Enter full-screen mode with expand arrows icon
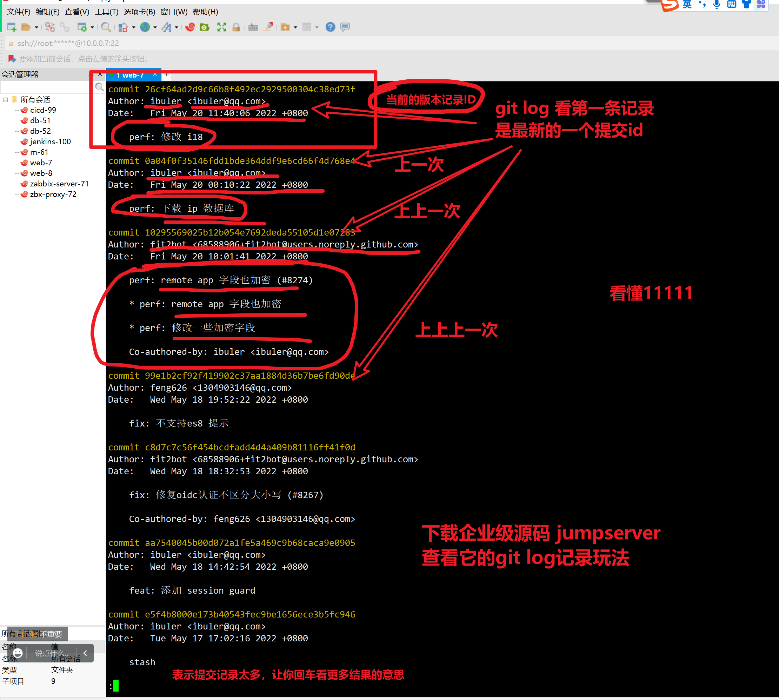This screenshot has width=779, height=700. (221, 27)
